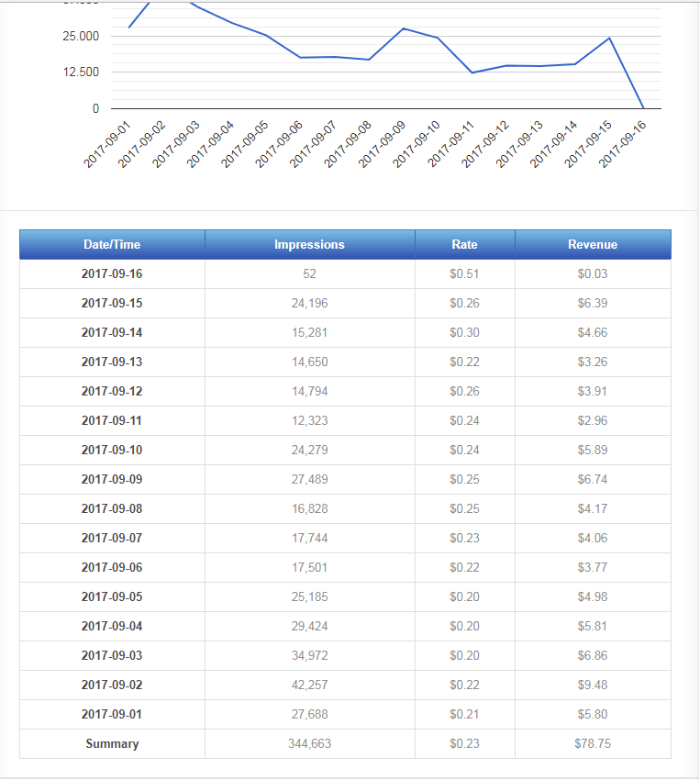Click the $9.48 revenue cell
The image size is (700, 780).
pyautogui.click(x=592, y=685)
